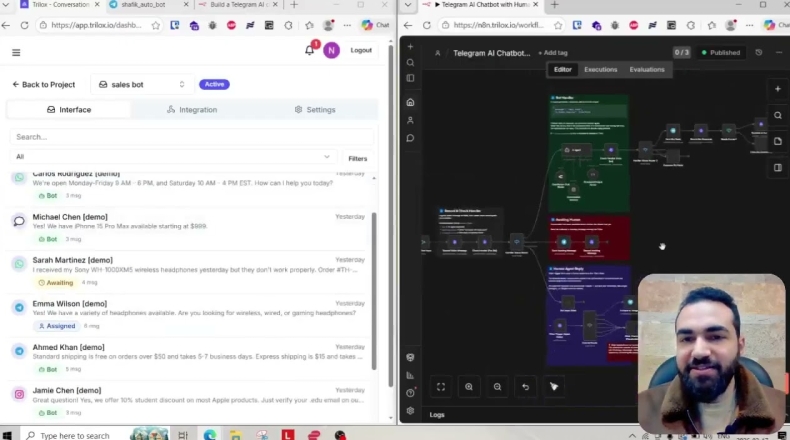Click the Logout button
This screenshot has height=440, width=790.
[361, 51]
